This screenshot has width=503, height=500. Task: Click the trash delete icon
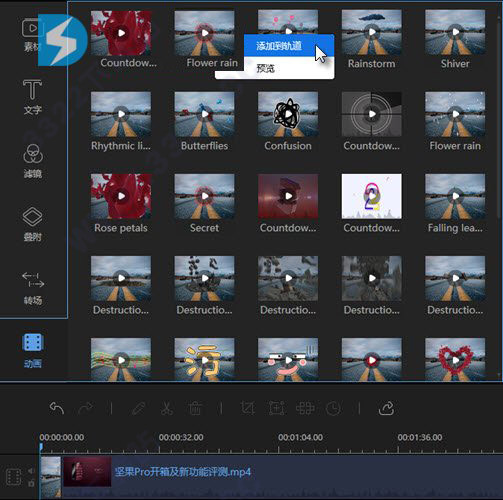coord(195,408)
